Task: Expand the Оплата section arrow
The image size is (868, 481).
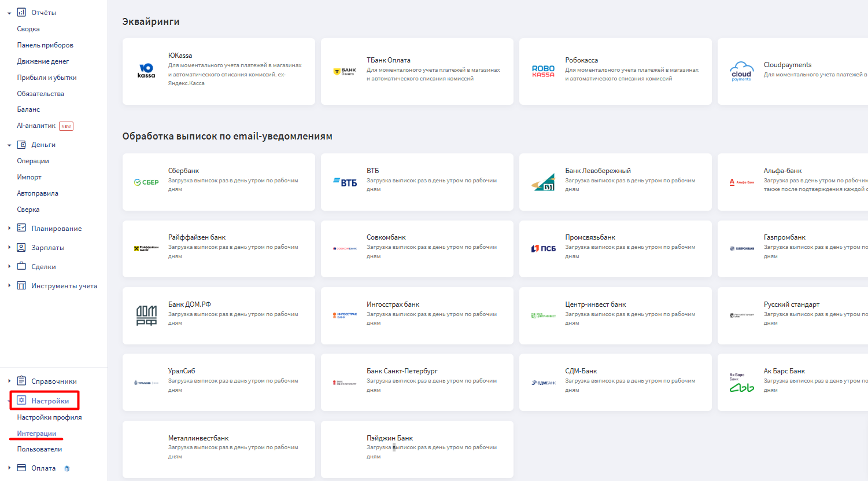Action: click(x=9, y=468)
